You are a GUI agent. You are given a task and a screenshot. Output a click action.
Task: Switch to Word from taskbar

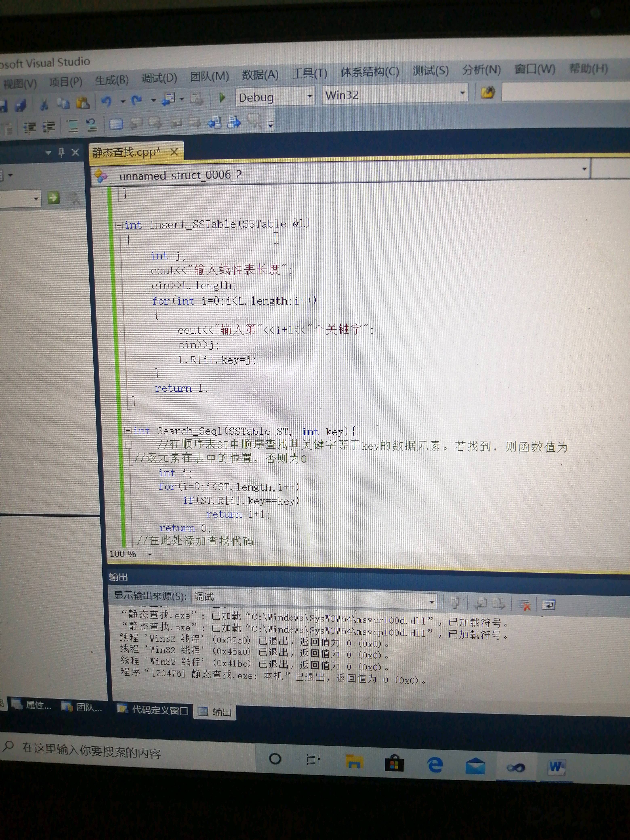click(556, 768)
